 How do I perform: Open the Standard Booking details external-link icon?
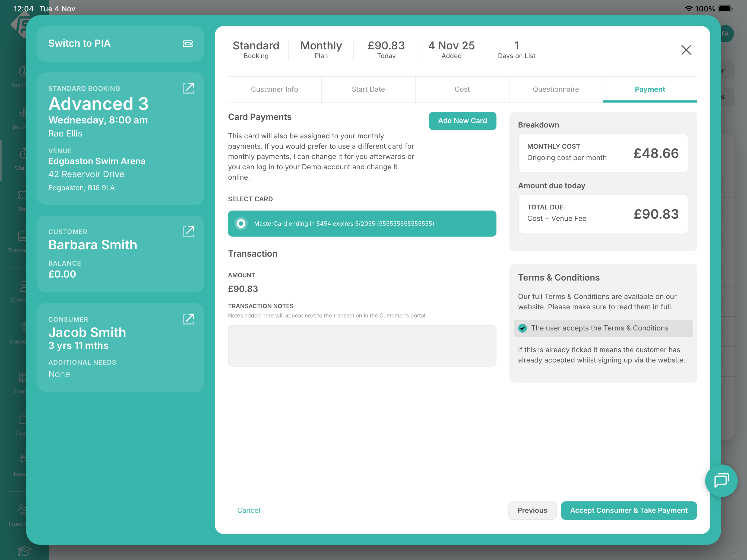[188, 88]
